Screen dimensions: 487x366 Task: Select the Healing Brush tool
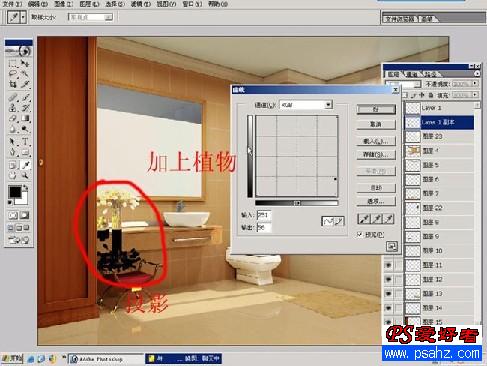[x=13, y=98]
